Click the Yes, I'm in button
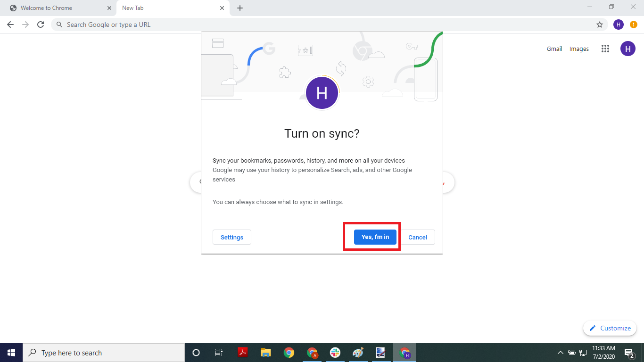Viewport: 644px width, 362px height. pyautogui.click(x=375, y=237)
